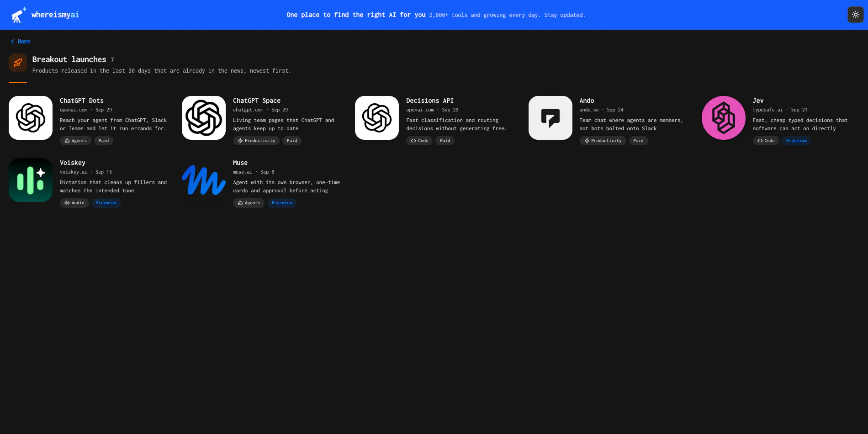Select the Paid tag on ChatGPT Space
This screenshot has width=868, height=434.
(292, 141)
